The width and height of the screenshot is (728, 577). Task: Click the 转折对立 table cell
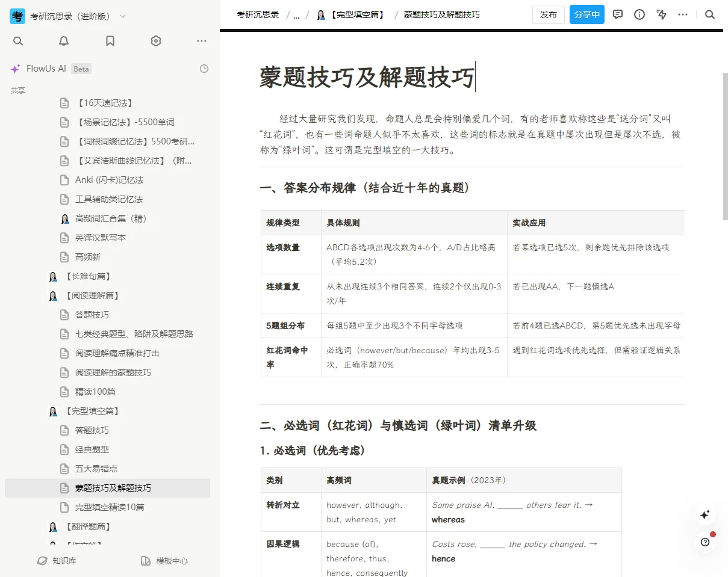pos(291,512)
